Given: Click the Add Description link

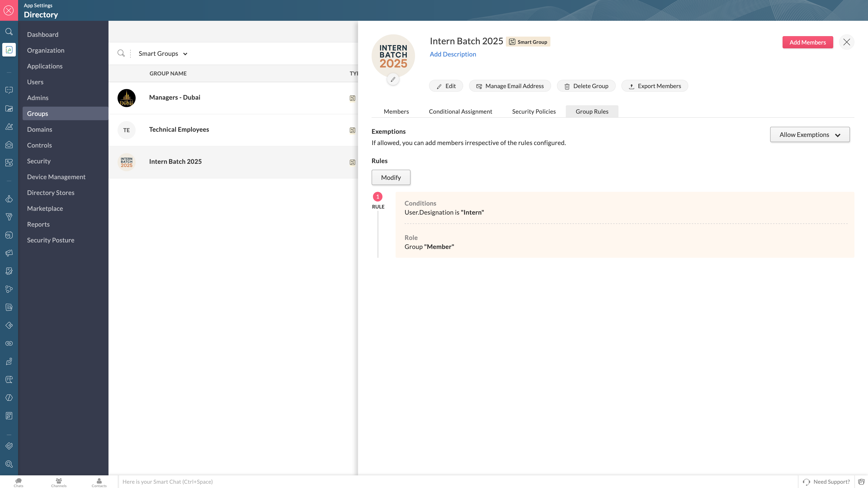Looking at the screenshot, I should (x=453, y=54).
